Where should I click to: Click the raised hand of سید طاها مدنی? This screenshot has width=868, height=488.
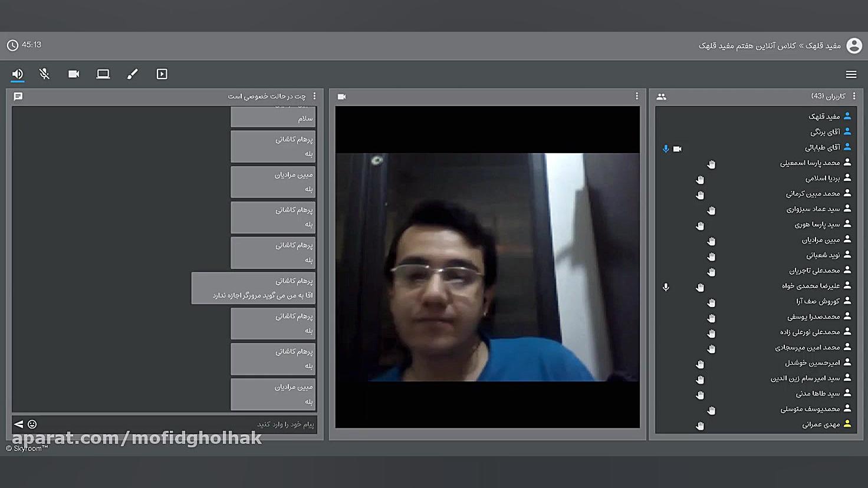click(x=700, y=395)
